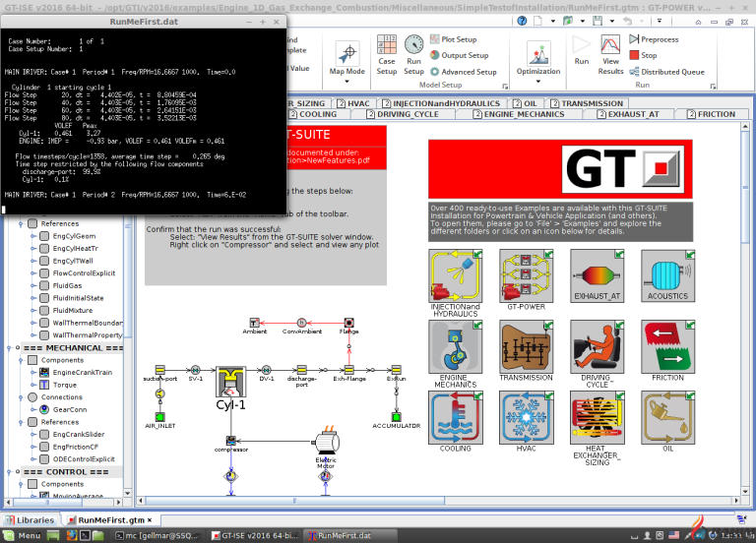Viewport: 756px width, 543px height.
Task: Open the INJECTIONand HYDRAULICS example icon
Action: (455, 276)
